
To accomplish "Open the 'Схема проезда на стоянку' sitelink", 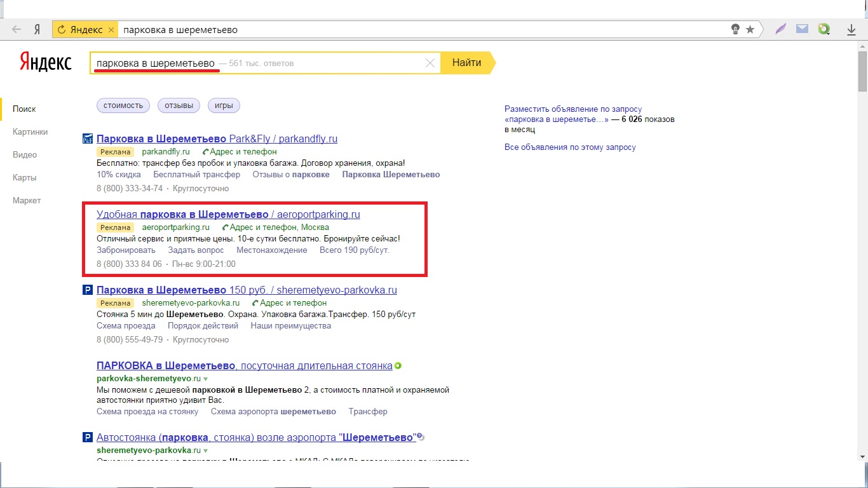I will pos(147,412).
